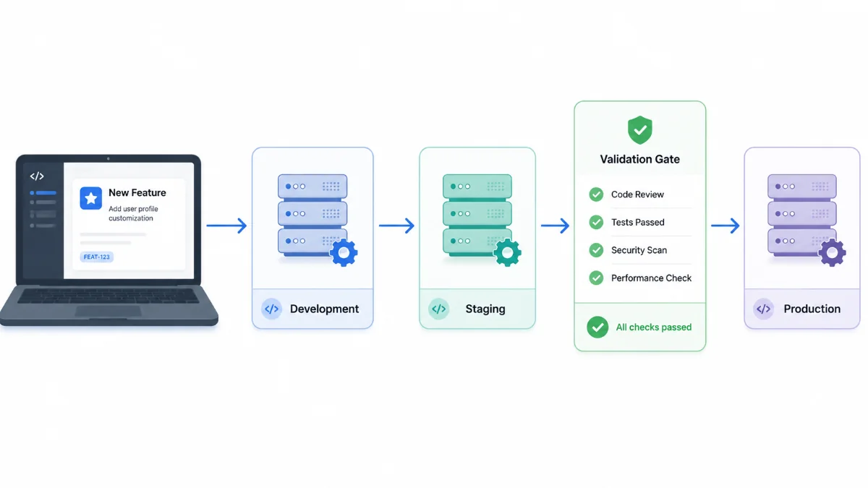The height and width of the screenshot is (488, 868).
Task: Click the teal gear on Staging servers
Action: [x=507, y=252]
